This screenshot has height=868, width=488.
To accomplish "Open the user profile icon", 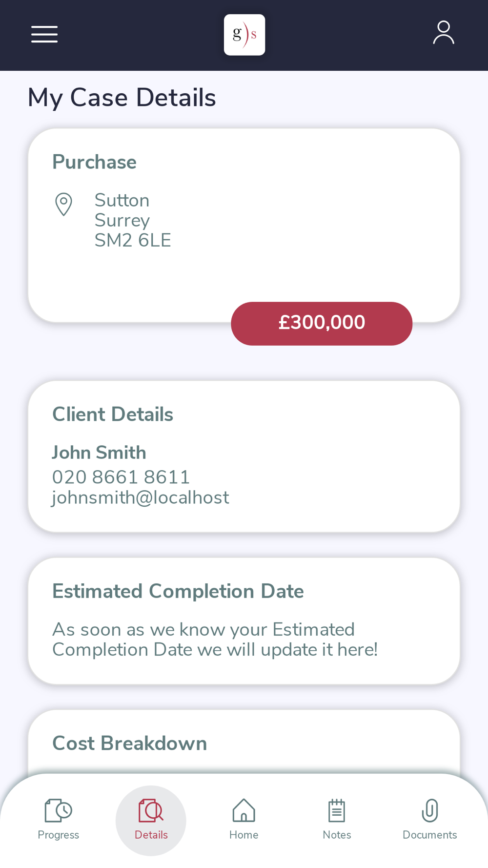I will tap(444, 33).
